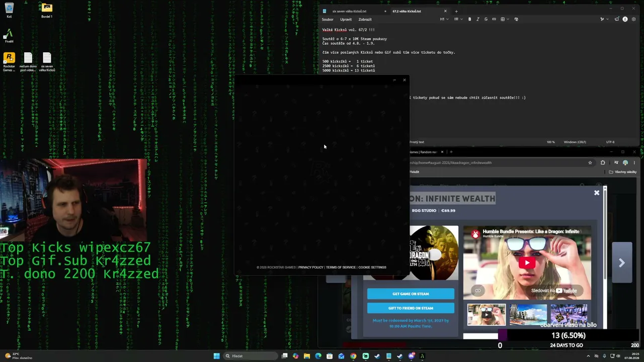
Task: Click UTF-8 encoding in Notepad status bar
Action: (x=610, y=142)
